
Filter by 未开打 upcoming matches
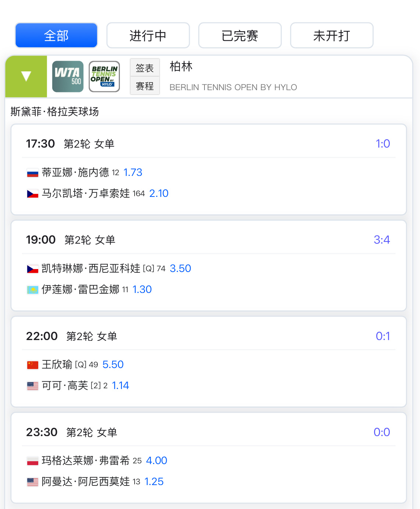tap(332, 36)
